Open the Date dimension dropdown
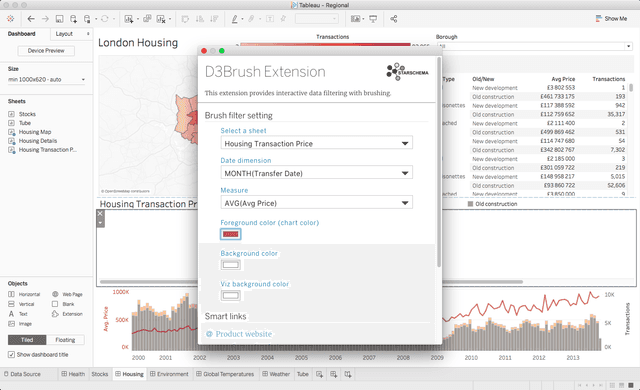 (316, 173)
